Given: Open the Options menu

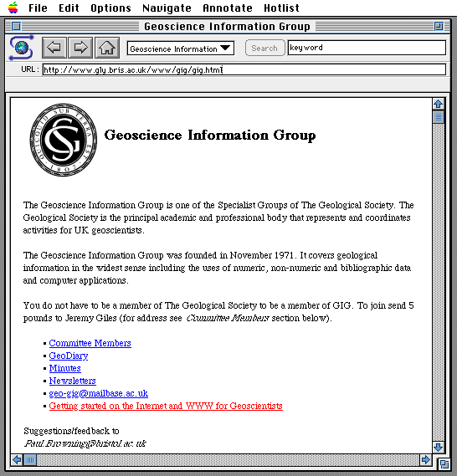Looking at the screenshot, I should tap(110, 8).
